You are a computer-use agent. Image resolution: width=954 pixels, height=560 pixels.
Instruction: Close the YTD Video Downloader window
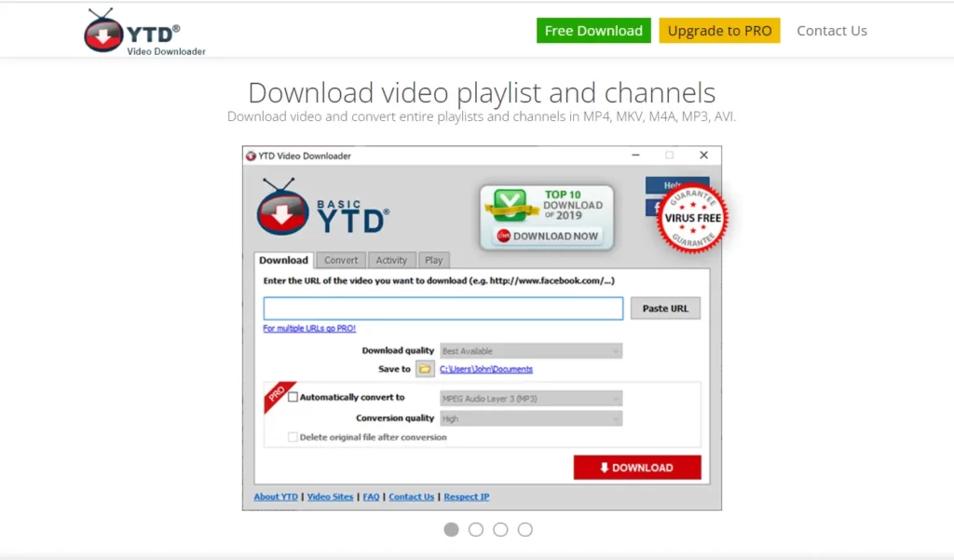(704, 156)
